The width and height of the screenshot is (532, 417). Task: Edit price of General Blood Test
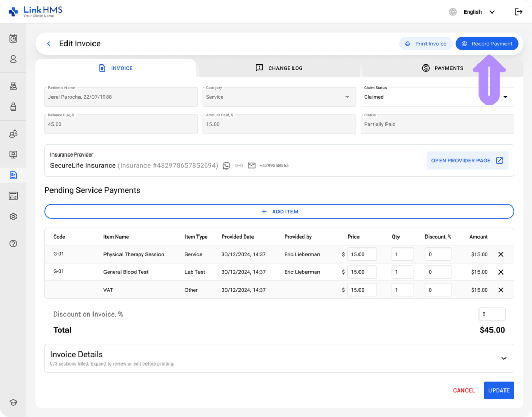coord(362,272)
